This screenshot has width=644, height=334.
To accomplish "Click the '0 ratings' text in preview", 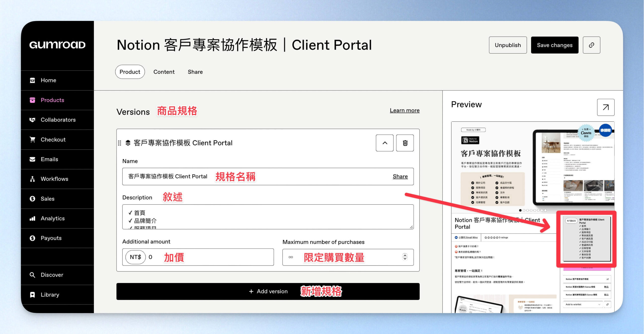I will coord(504,237).
